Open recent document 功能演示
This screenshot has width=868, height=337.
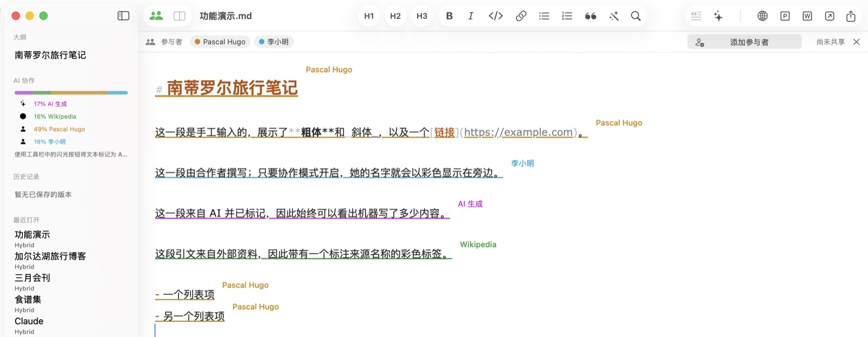[x=33, y=235]
